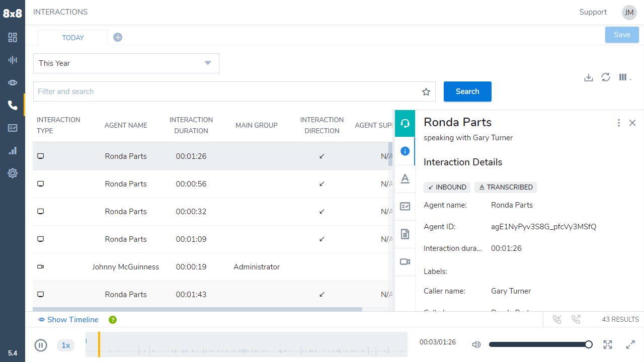Open the evaluations checklist sidebar icon
Screen dimensions: 644x362
13,128
